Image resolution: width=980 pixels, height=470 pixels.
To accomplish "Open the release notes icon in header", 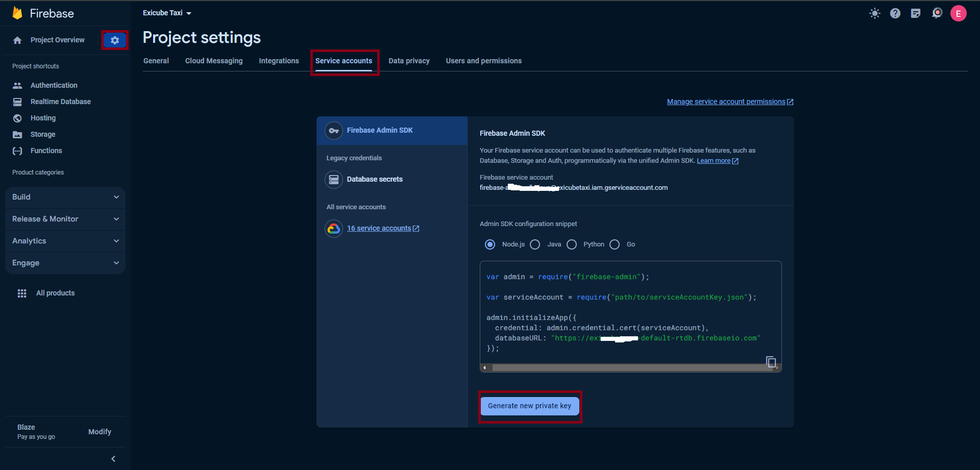I will (916, 14).
